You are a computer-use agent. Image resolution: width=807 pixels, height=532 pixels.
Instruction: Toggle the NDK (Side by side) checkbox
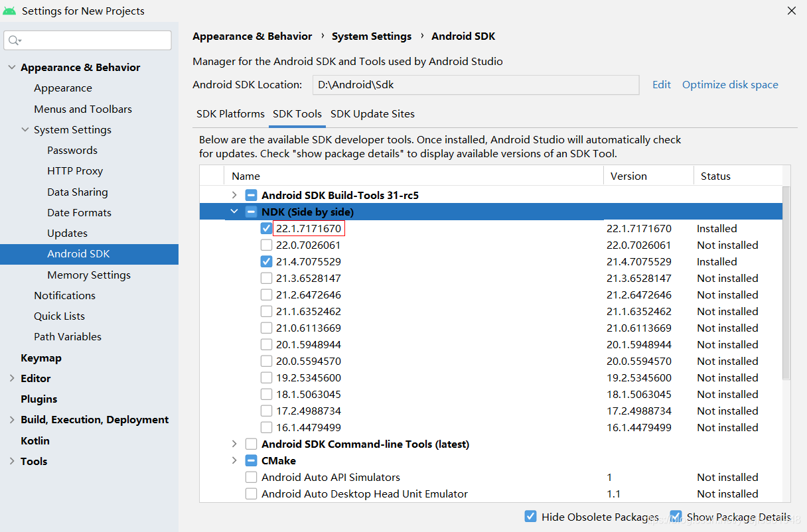(x=251, y=212)
